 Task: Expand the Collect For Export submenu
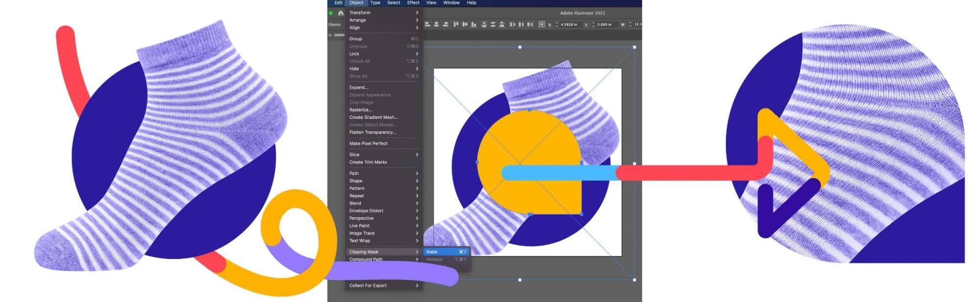382,286
